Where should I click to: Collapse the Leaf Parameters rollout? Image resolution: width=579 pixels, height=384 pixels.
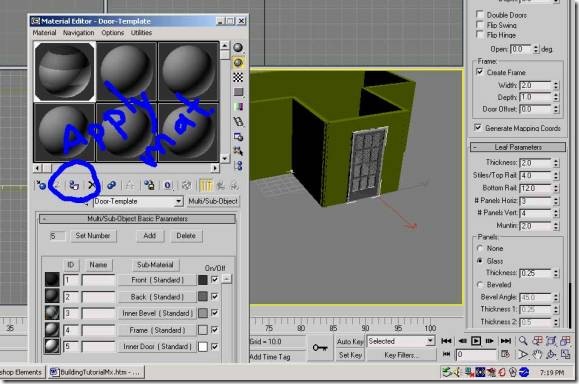[x=518, y=147]
